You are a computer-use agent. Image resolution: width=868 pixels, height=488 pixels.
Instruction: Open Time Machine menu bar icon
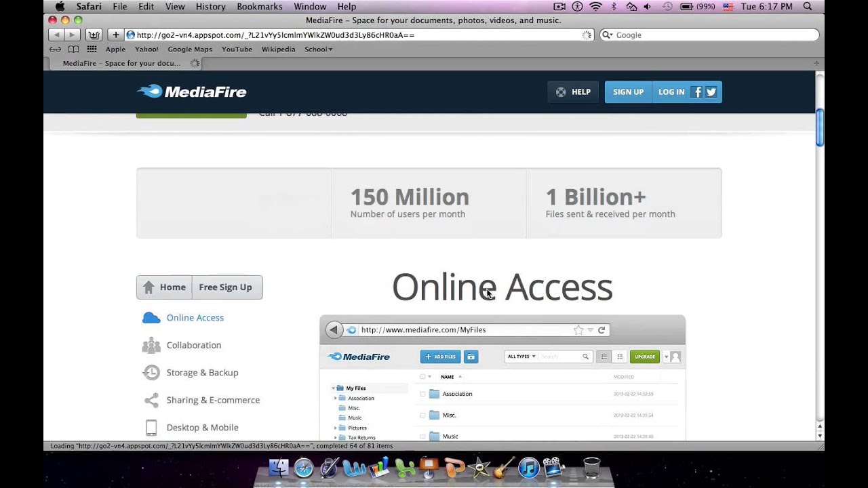click(x=666, y=6)
